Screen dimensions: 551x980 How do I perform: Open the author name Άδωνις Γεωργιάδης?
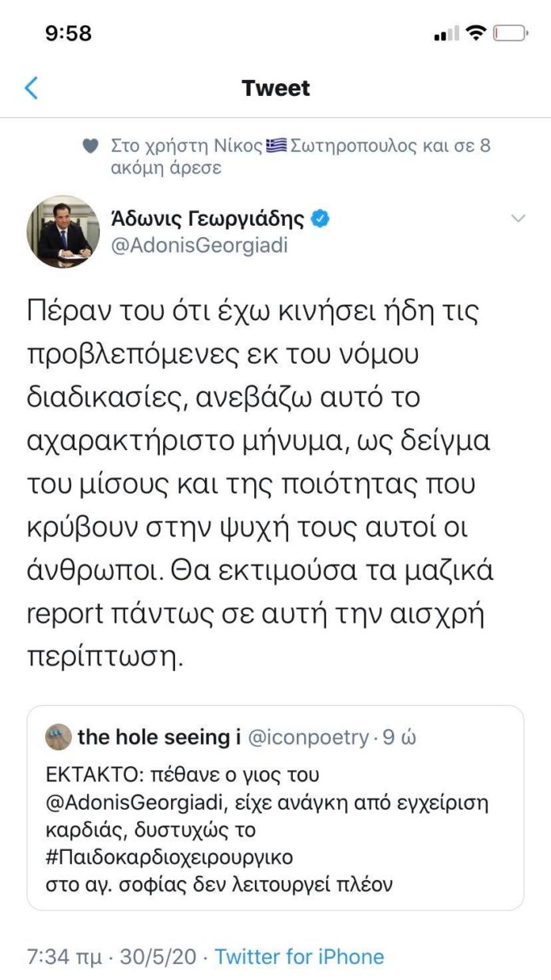click(207, 219)
